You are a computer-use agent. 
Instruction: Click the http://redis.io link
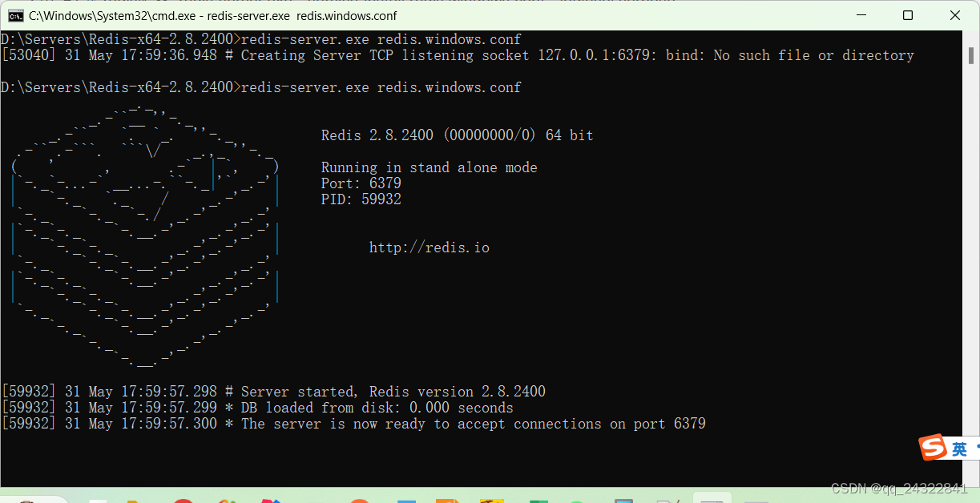click(429, 247)
